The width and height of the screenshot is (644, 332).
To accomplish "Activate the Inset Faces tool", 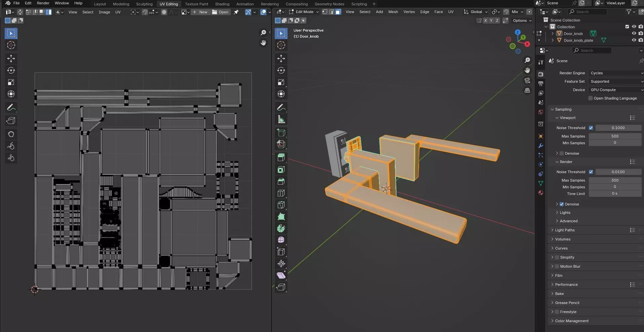I will tap(281, 170).
